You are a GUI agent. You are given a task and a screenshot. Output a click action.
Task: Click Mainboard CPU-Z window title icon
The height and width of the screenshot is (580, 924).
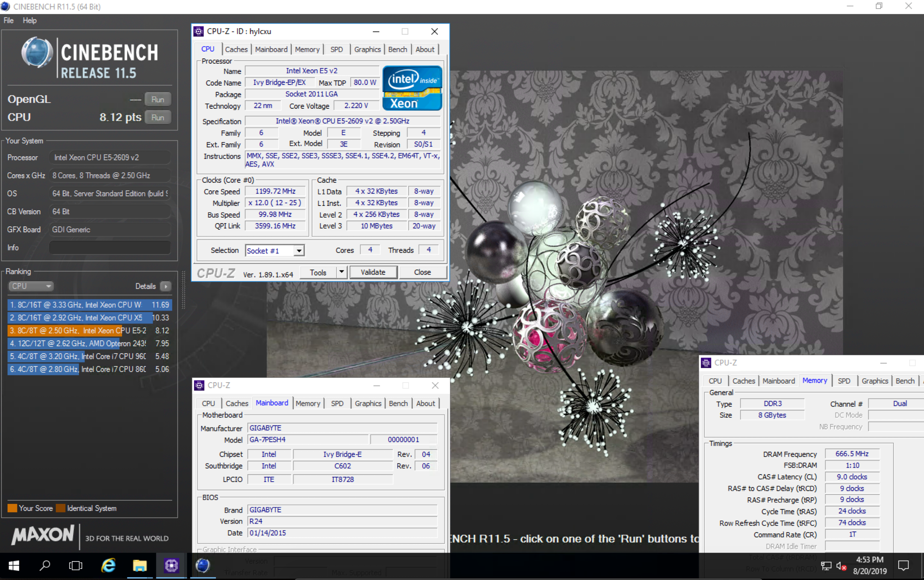(199, 385)
